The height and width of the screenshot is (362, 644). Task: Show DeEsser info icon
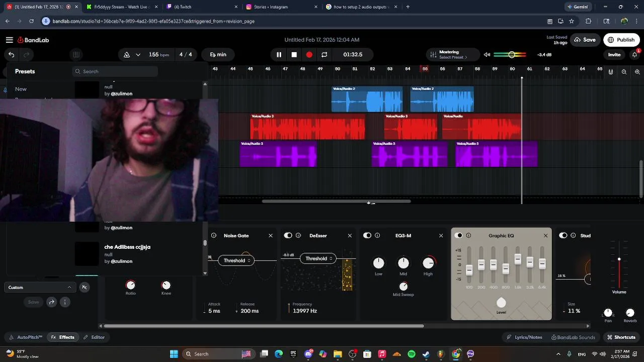pyautogui.click(x=298, y=235)
